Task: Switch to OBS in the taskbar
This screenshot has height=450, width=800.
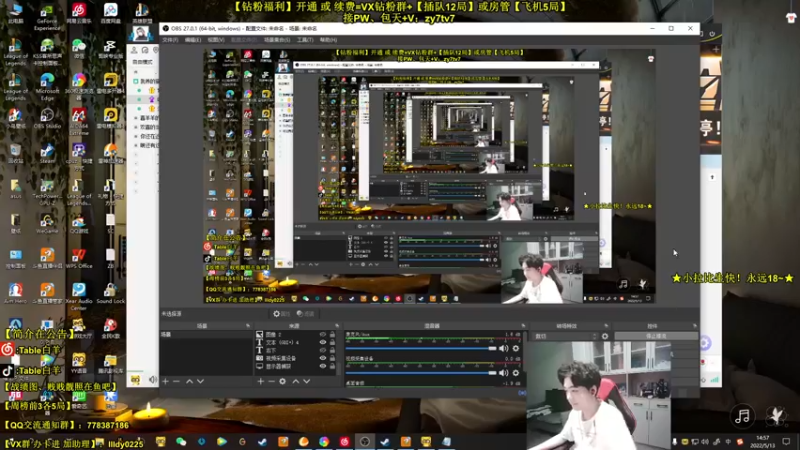Action: (364, 441)
